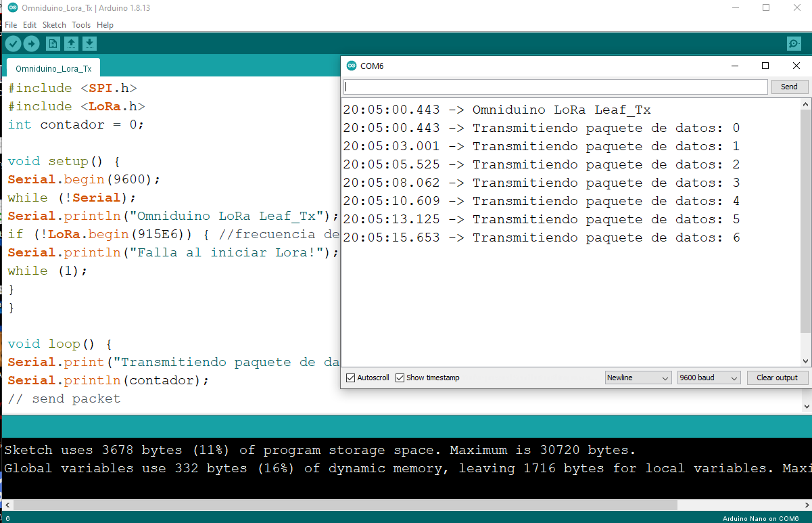This screenshot has height=523, width=812.
Task: Click the Clear output button
Action: tap(777, 378)
